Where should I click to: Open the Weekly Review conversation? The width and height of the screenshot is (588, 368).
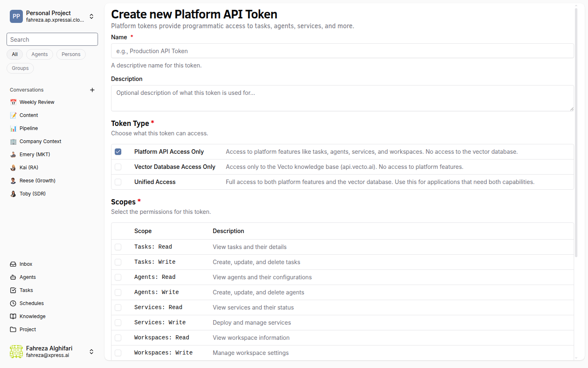pos(52,102)
